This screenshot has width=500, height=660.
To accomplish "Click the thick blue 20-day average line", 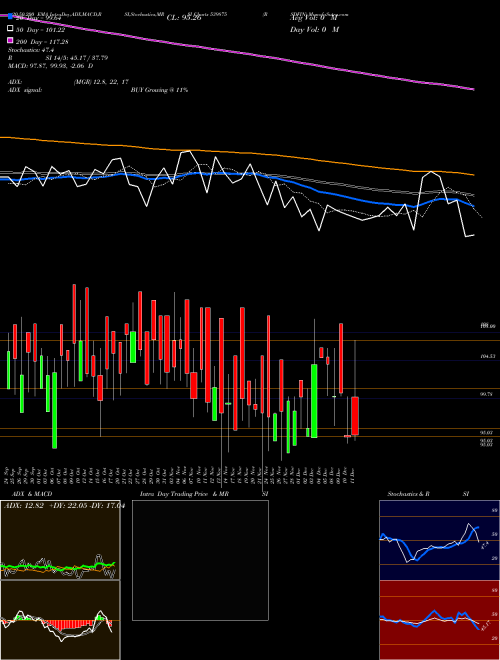I will pyautogui.click(x=236, y=174).
